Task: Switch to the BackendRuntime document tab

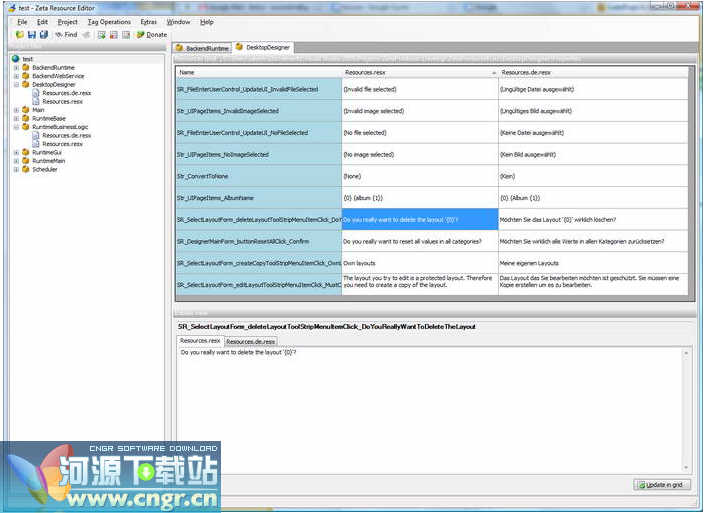Action: tap(203, 47)
